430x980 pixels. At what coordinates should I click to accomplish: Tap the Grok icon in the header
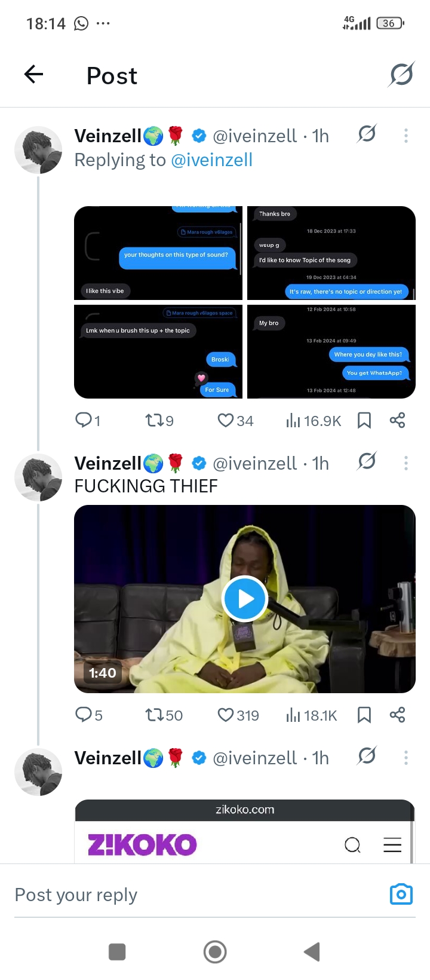point(401,75)
